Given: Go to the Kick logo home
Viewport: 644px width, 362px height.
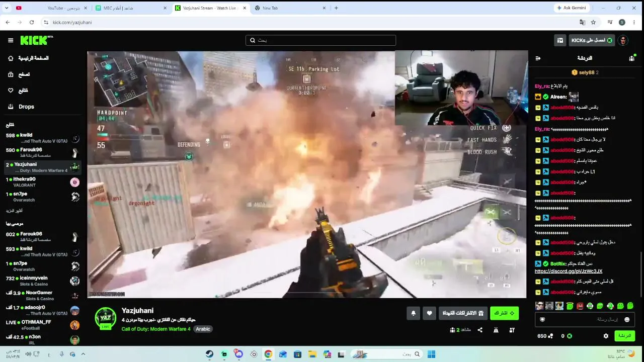Looking at the screenshot, I should (37, 40).
